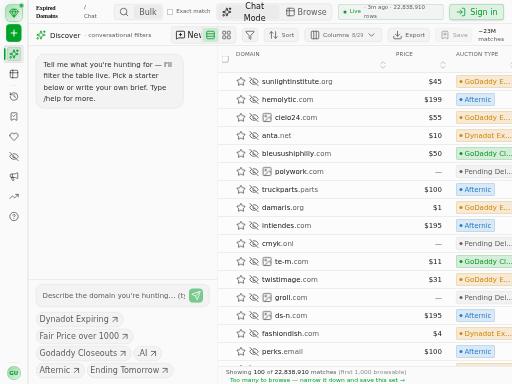Click the Sign in button

point(476,12)
